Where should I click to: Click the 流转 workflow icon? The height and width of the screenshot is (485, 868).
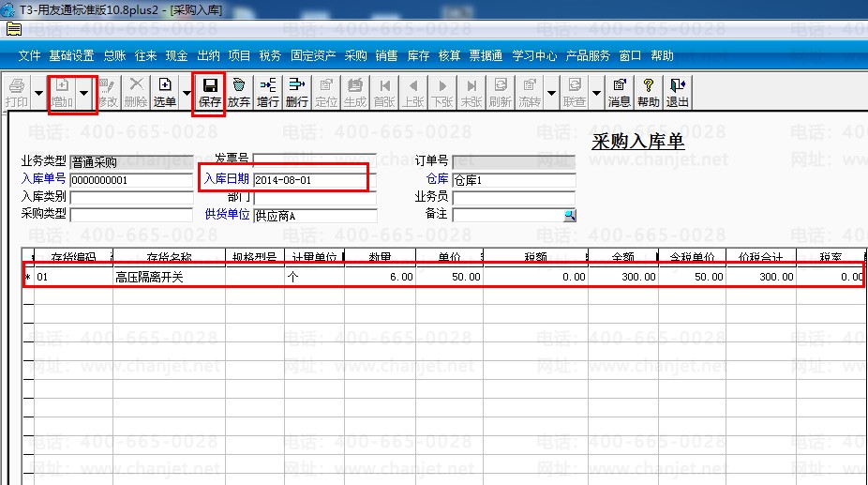click(530, 92)
